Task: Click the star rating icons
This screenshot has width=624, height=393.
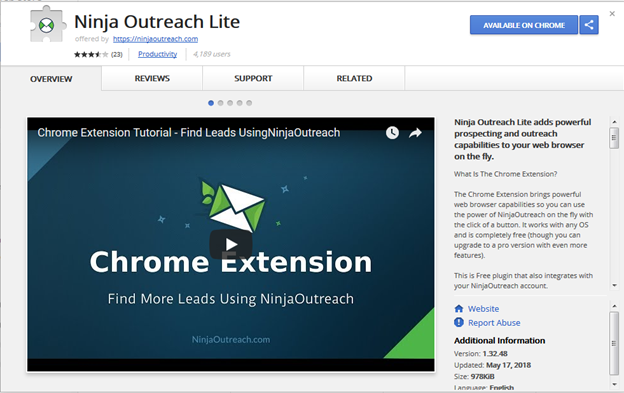Action: 91,54
